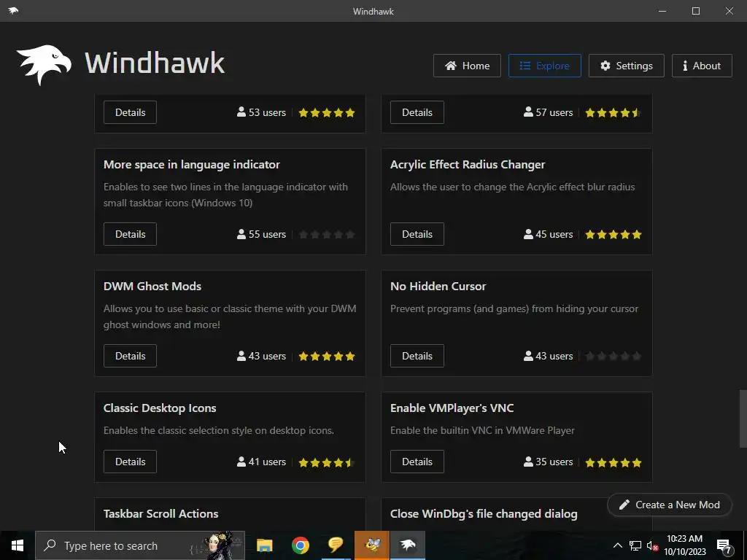This screenshot has width=747, height=560.
Task: Click Create a New Mod button
Action: click(670, 505)
